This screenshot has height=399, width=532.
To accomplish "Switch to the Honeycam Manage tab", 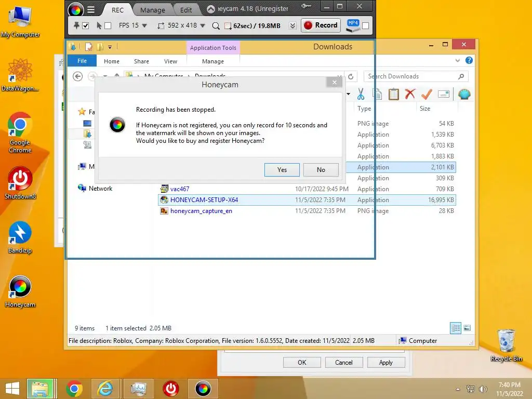I will (153, 10).
